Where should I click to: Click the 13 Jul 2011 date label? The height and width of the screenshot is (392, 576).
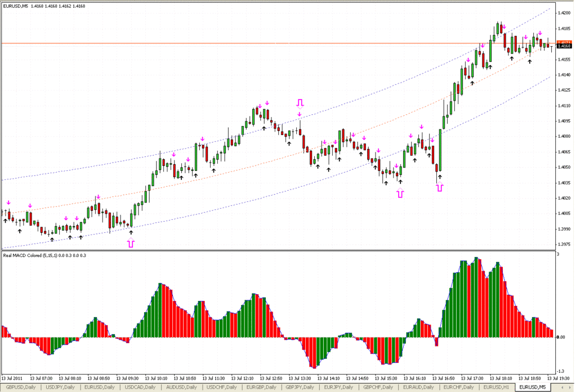point(12,379)
